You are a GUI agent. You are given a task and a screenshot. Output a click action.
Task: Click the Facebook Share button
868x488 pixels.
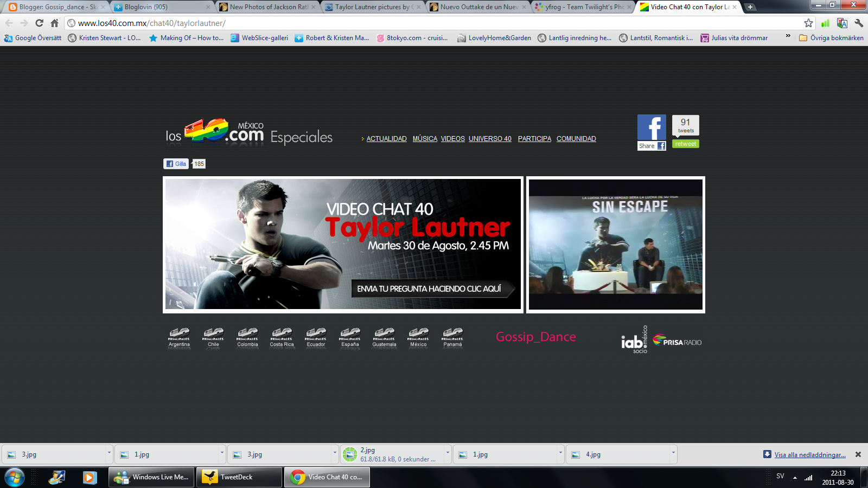coord(652,146)
